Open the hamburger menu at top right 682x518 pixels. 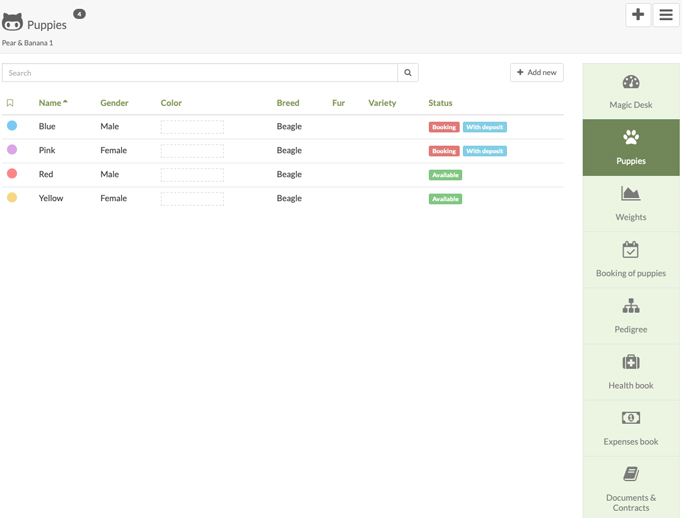[666, 15]
